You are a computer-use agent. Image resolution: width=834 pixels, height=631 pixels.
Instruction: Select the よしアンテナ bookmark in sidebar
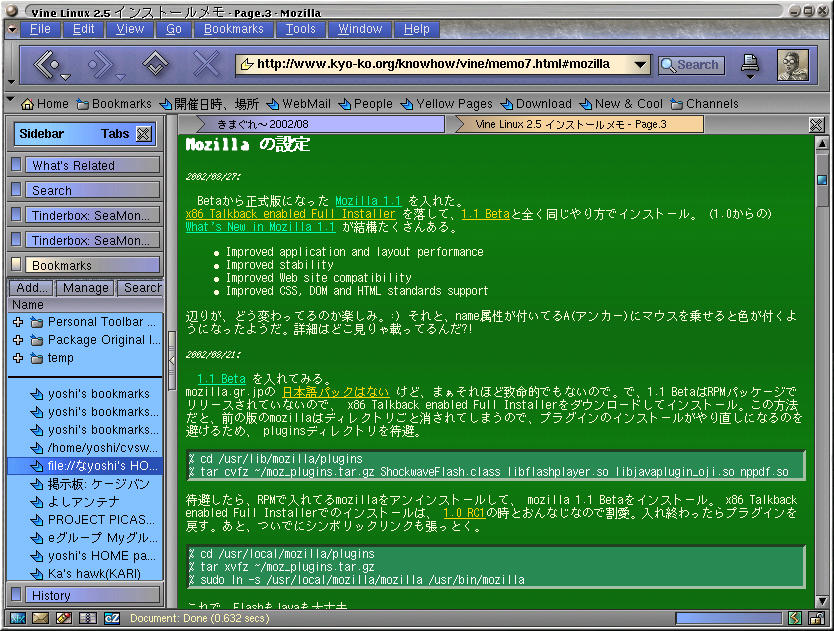[85, 502]
